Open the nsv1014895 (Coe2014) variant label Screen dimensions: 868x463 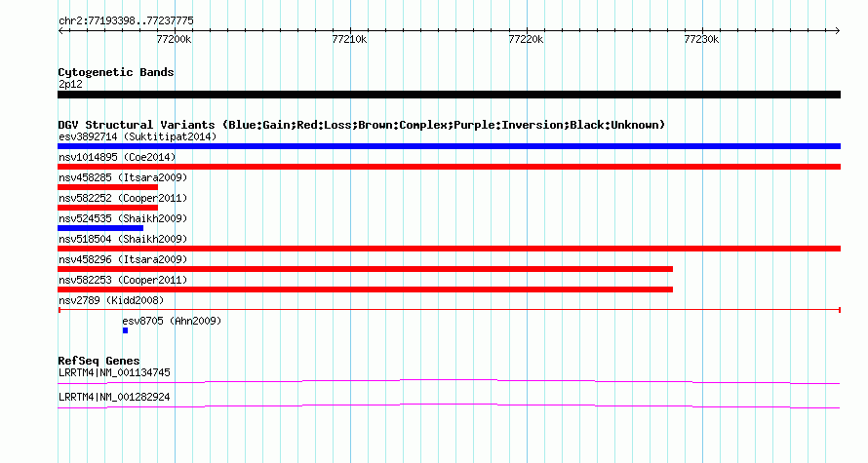click(x=117, y=157)
